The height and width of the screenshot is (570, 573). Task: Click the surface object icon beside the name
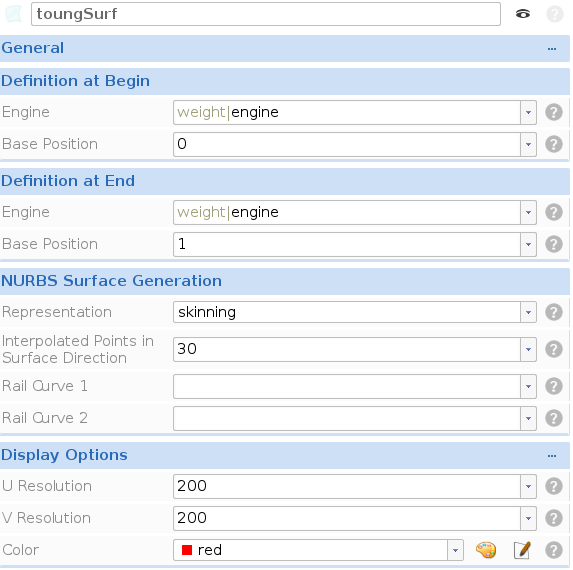point(14,14)
